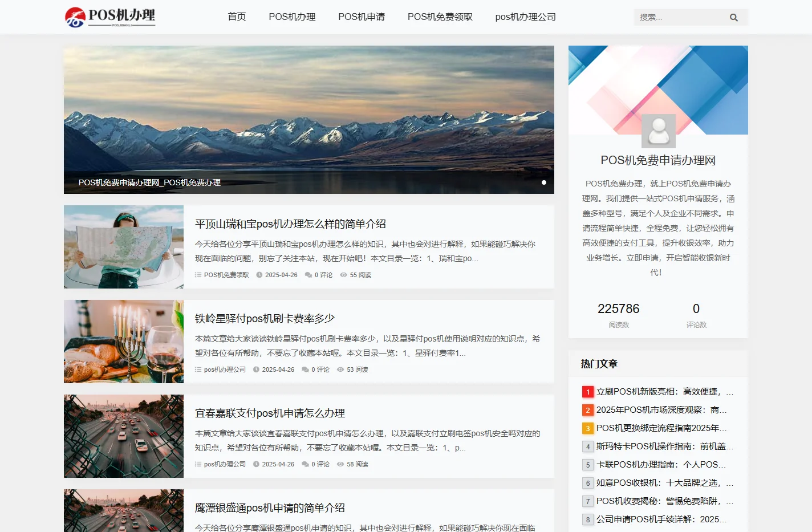
Task: Click the 225786 read count
Action: [x=619, y=308]
